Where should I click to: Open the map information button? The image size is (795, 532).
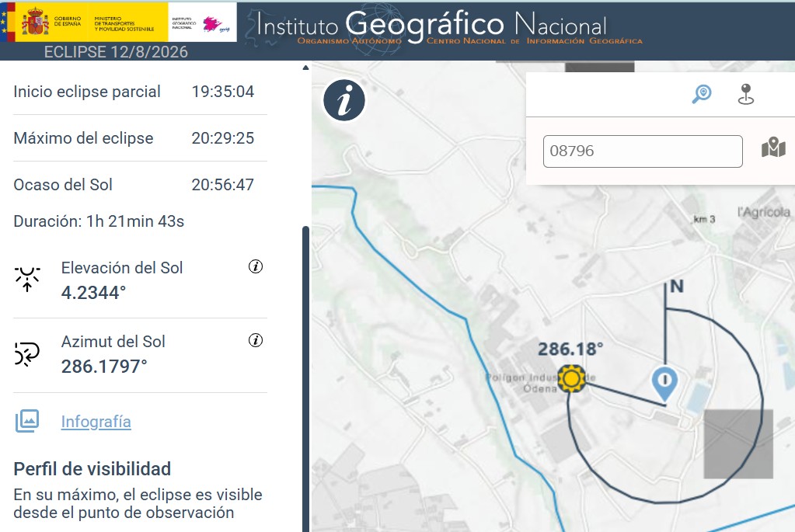click(x=344, y=100)
